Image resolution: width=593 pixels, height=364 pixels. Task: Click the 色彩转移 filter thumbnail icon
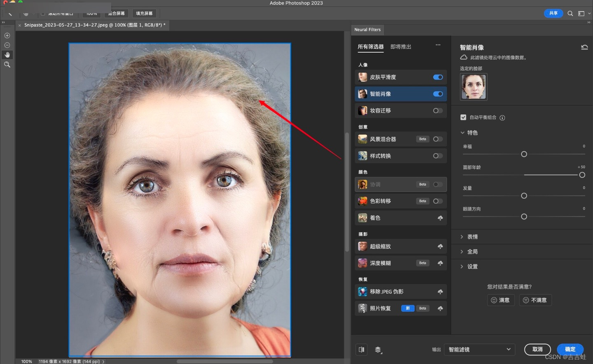(362, 201)
